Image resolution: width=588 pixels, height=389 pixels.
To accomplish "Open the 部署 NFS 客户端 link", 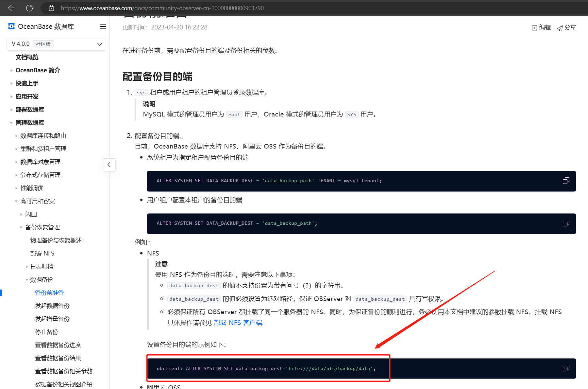I will point(238,323).
